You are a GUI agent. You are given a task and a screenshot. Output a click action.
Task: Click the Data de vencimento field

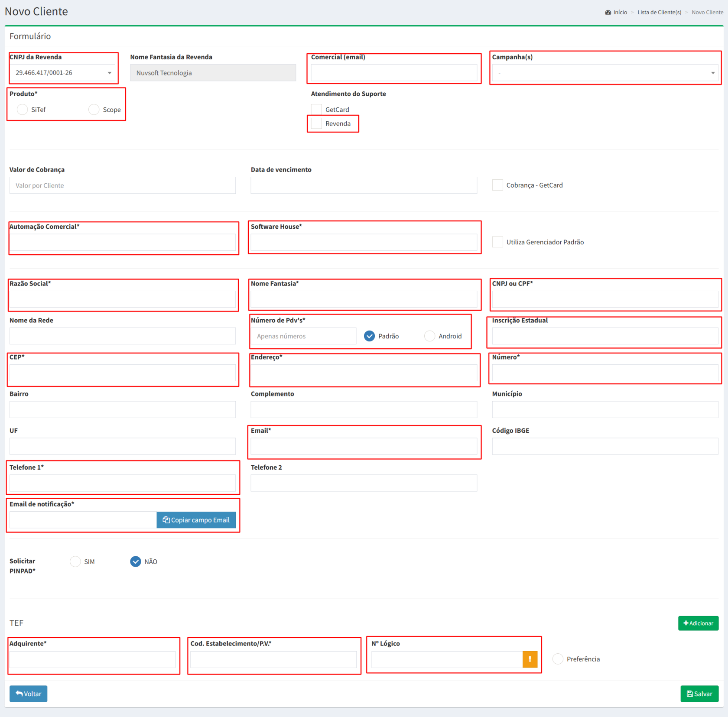(x=364, y=185)
